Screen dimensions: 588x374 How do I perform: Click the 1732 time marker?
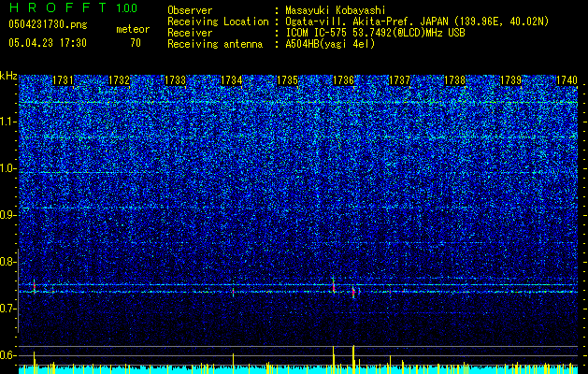(x=119, y=80)
